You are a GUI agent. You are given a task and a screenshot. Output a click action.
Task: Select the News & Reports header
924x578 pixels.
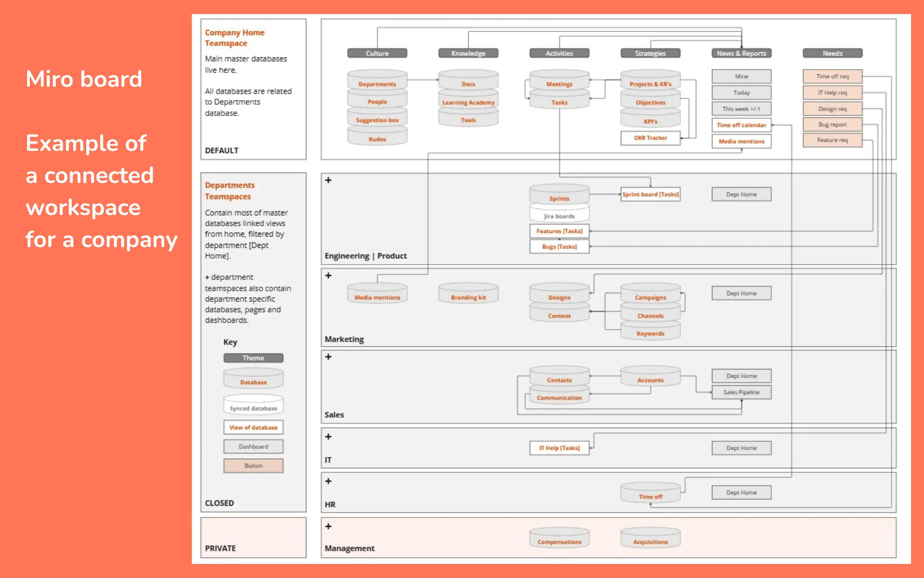pos(741,53)
